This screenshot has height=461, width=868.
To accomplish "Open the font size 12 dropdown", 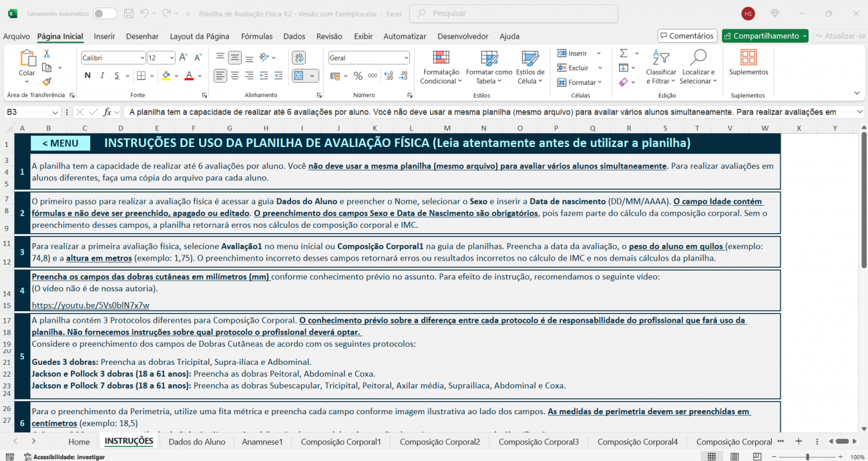I will [x=172, y=58].
